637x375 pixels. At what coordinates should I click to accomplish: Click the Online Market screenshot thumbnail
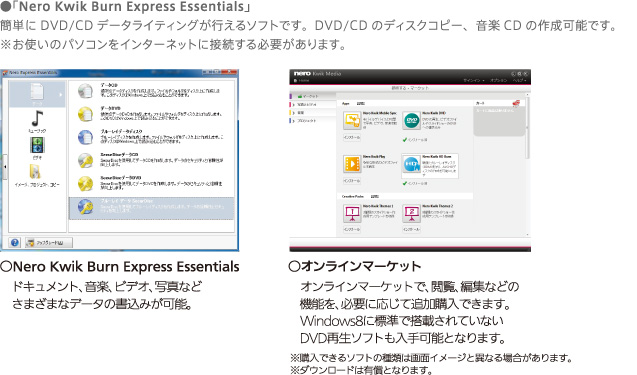410,160
